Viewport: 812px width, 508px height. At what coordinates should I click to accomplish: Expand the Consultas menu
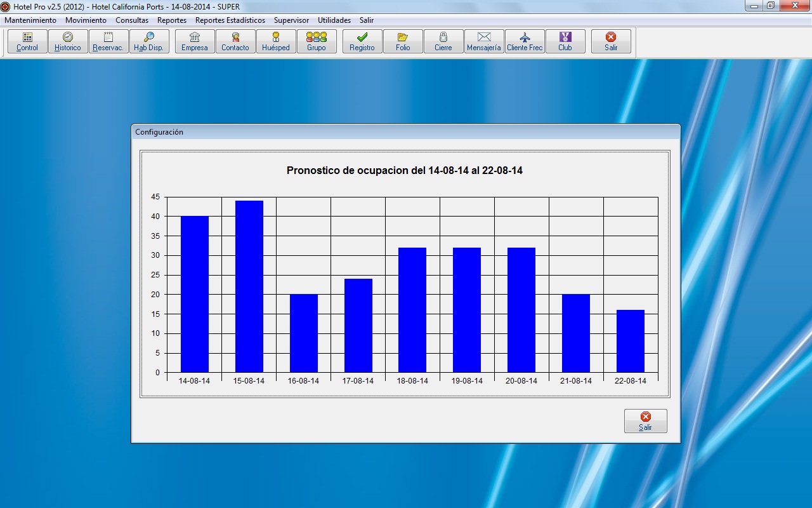[x=132, y=20]
